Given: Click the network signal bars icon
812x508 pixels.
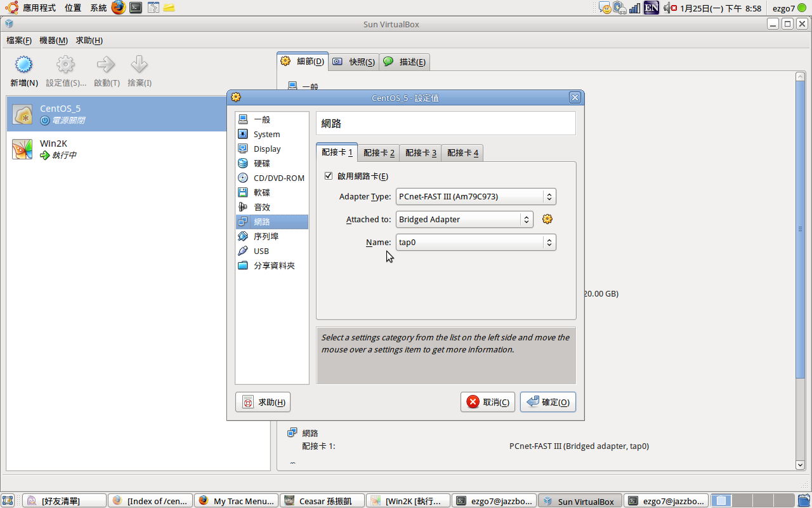Looking at the screenshot, I should [634, 8].
